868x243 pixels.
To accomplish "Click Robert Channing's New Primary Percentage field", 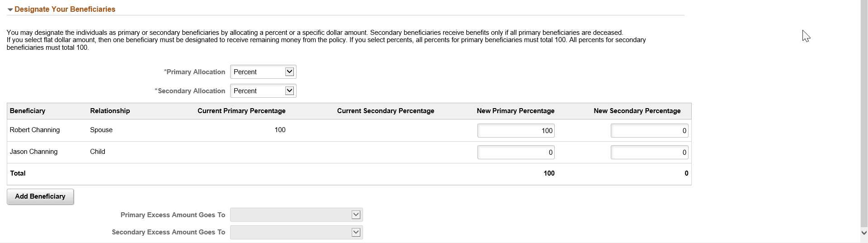I will (x=515, y=131).
